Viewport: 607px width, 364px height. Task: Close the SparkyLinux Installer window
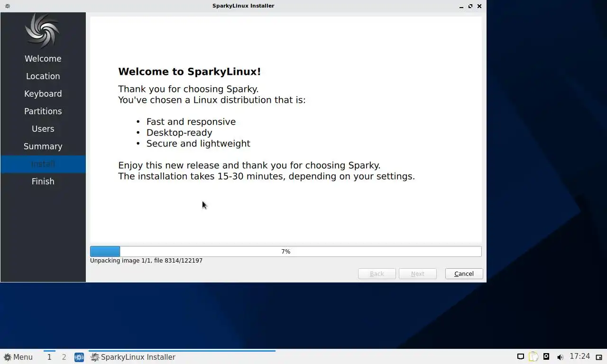[479, 6]
